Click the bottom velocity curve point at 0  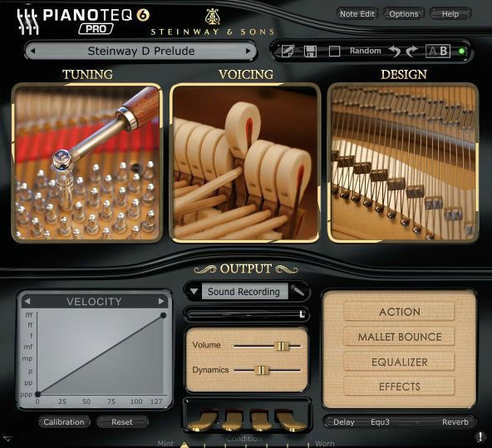37,394
